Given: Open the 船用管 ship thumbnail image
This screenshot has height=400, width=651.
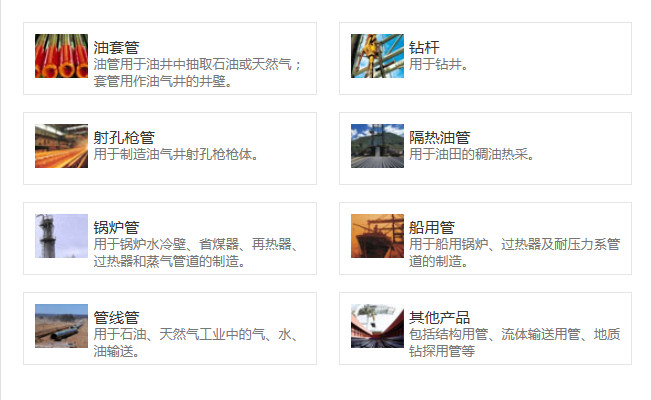Looking at the screenshot, I should pos(377,236).
